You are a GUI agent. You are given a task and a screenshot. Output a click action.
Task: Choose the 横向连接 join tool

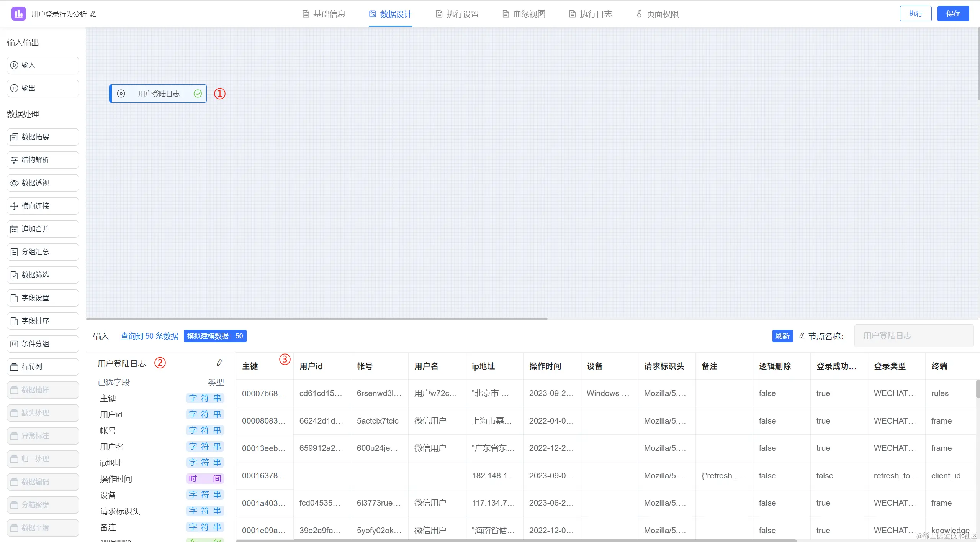[x=43, y=206]
